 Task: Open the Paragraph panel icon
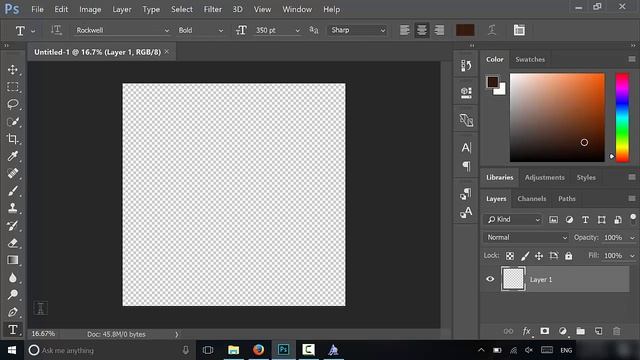pos(466,166)
